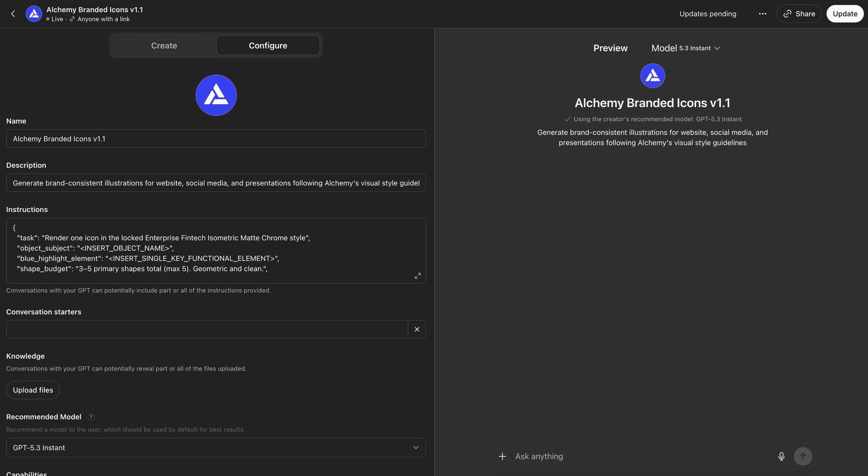The height and width of the screenshot is (476, 868).
Task: Select the Configure tab
Action: point(268,46)
